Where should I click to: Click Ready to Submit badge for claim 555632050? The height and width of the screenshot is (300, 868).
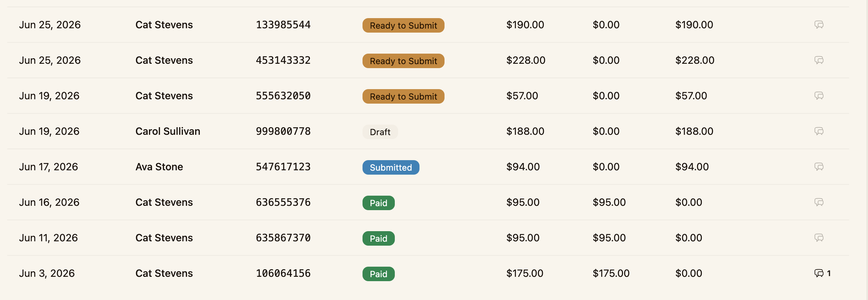403,96
